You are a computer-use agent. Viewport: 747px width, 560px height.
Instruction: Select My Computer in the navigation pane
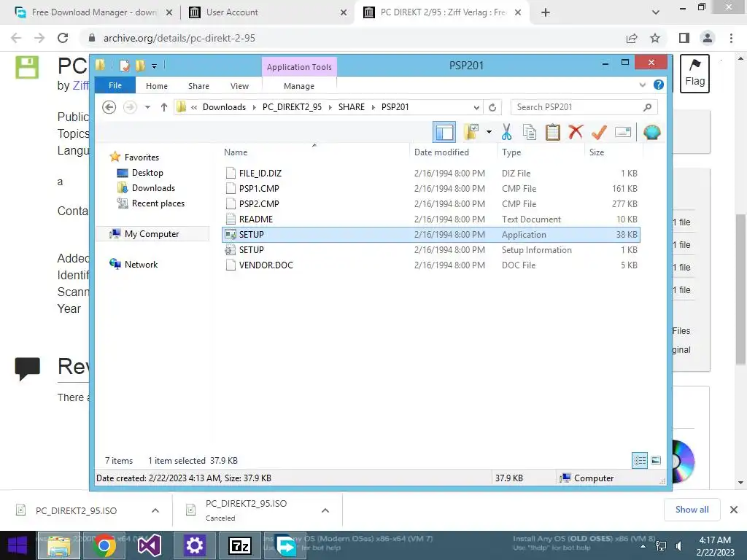point(152,234)
